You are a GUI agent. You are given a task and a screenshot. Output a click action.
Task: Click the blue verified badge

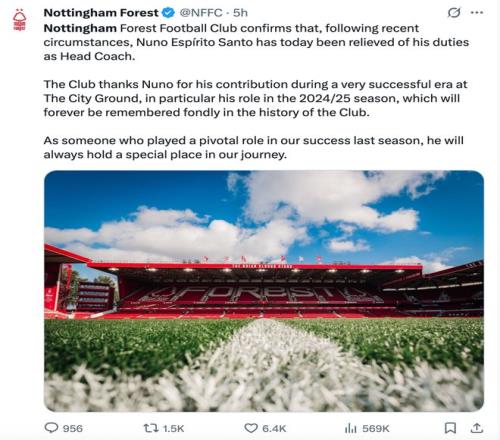168,13
